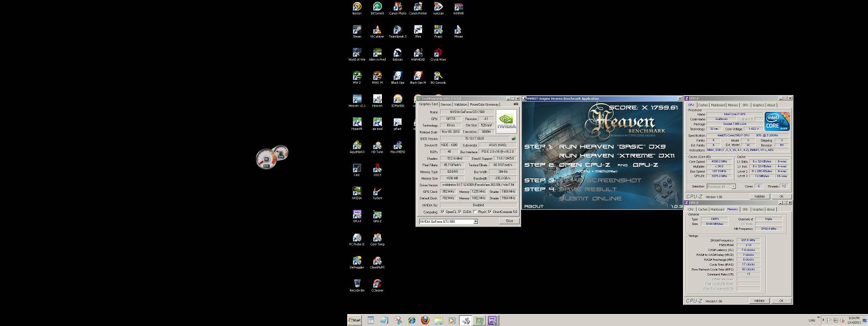868x326 pixels.
Task: Open WinRAR desktop shortcut
Action: (x=458, y=8)
